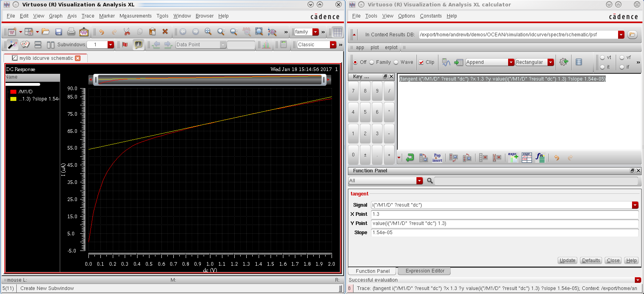Select the Wave radio button
Viewport: 644px width, 294px height.
point(396,62)
